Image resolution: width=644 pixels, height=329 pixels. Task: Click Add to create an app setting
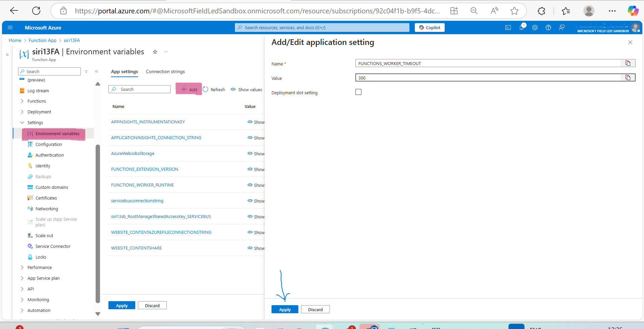pos(189,90)
